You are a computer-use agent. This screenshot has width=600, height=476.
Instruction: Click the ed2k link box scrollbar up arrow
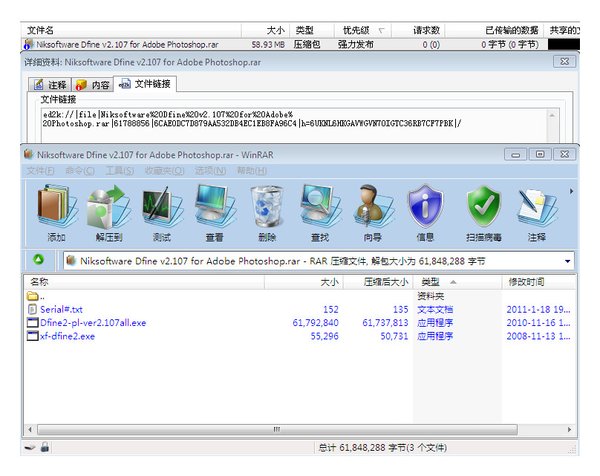coord(552,115)
